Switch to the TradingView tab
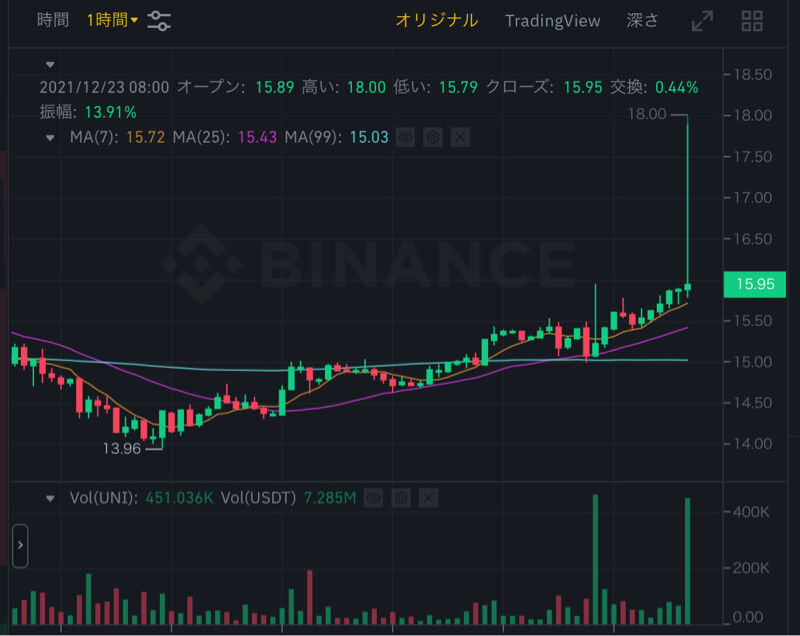The image size is (800, 636). tap(552, 20)
